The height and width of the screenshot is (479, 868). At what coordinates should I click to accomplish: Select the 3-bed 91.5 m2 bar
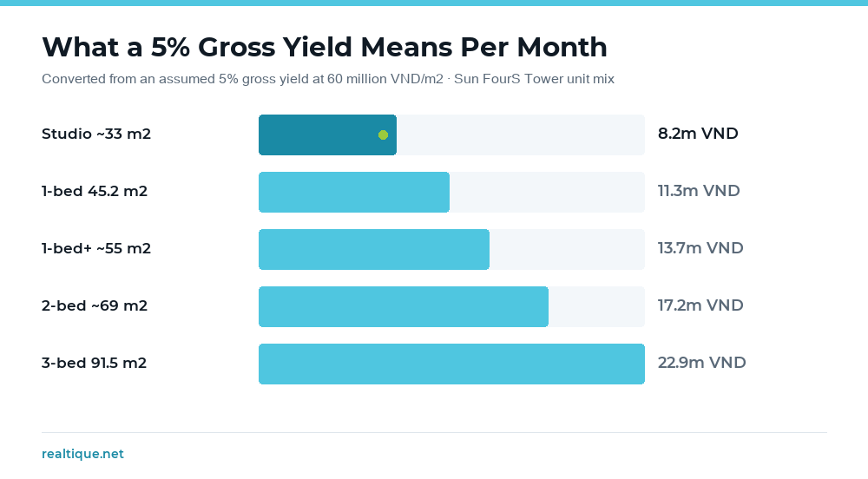click(451, 364)
